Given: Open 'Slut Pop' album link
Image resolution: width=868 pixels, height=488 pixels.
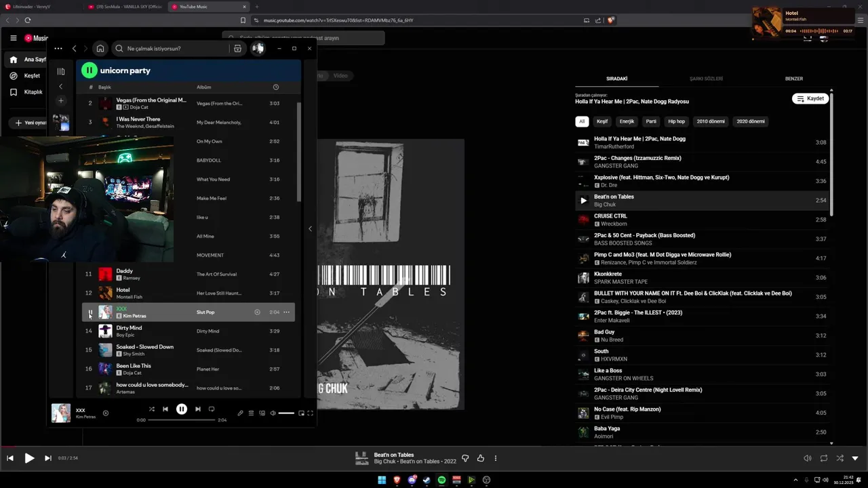Looking at the screenshot, I should 205,312.
